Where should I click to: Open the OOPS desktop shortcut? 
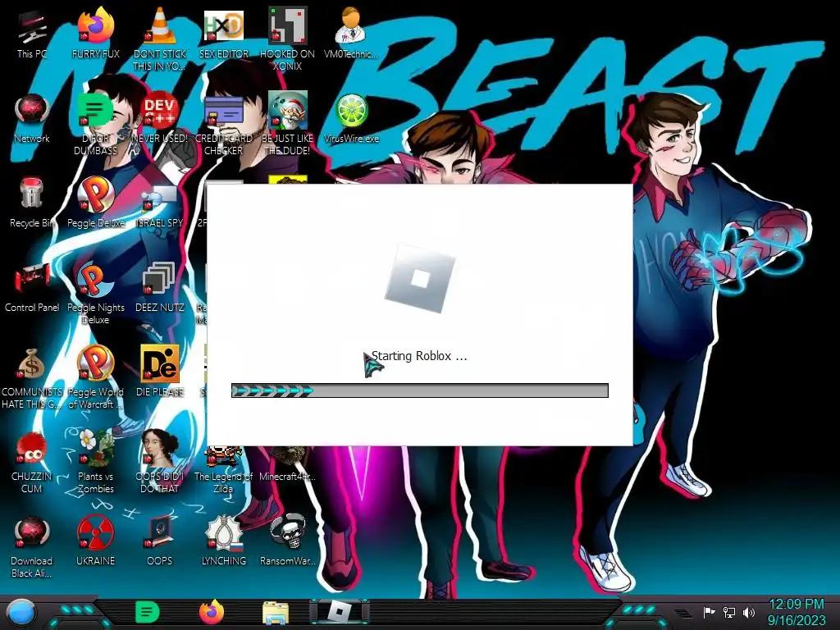coord(160,541)
